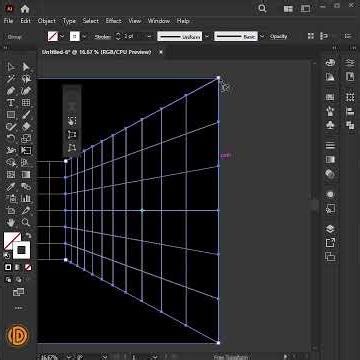Screen dimensions: 360x360
Task: Toggle Draw Behind mode
Action: 19,280
